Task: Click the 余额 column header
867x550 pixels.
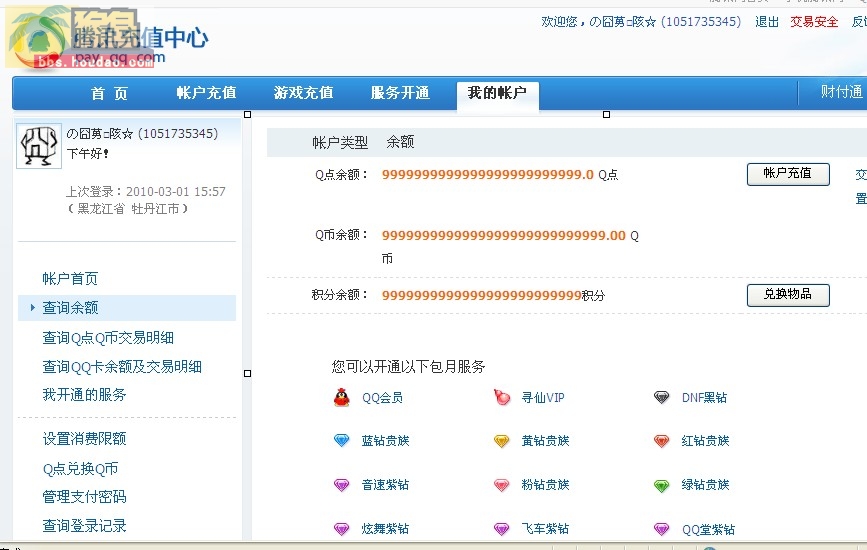Action: coord(400,142)
